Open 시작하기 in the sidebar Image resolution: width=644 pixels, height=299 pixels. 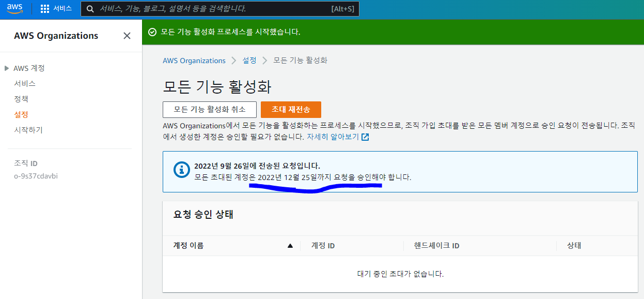[x=28, y=130]
